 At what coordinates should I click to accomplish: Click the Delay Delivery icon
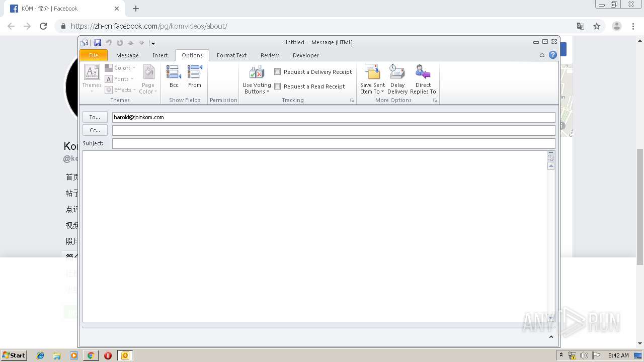(397, 79)
